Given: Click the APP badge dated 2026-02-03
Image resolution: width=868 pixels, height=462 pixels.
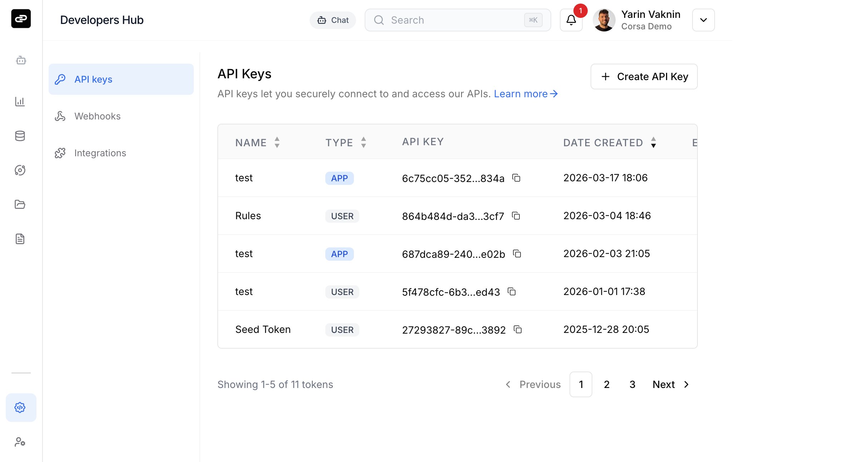Looking at the screenshot, I should [339, 254].
